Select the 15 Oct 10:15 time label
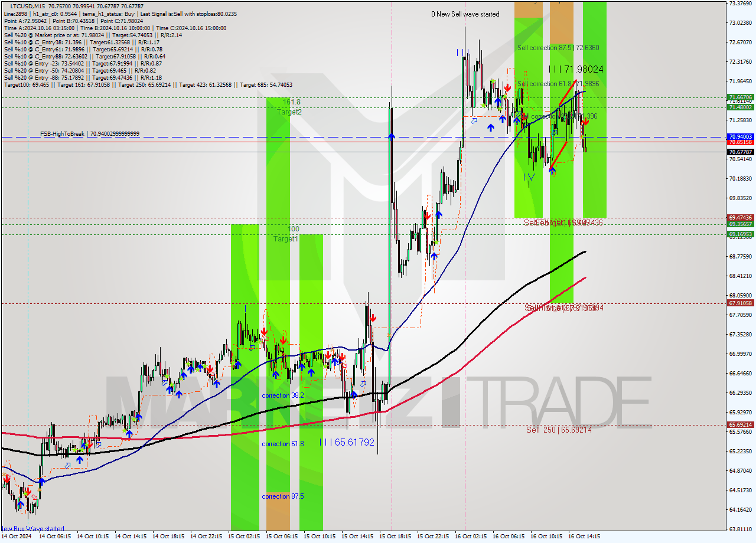Screen dimensions: 756x543 tap(320, 537)
